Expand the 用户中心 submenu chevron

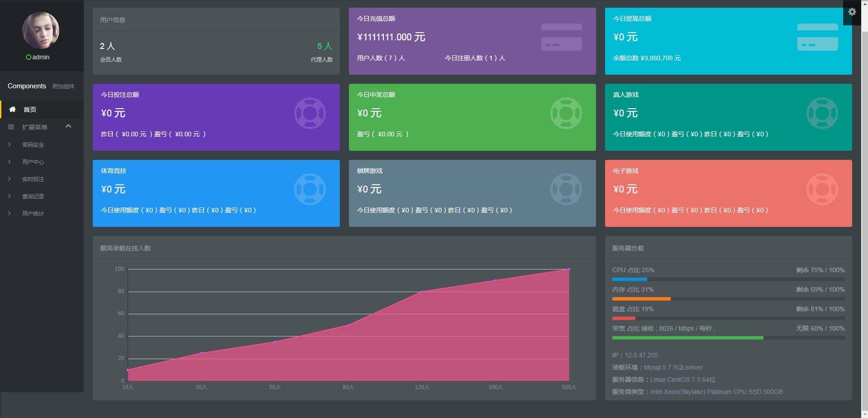[x=10, y=162]
